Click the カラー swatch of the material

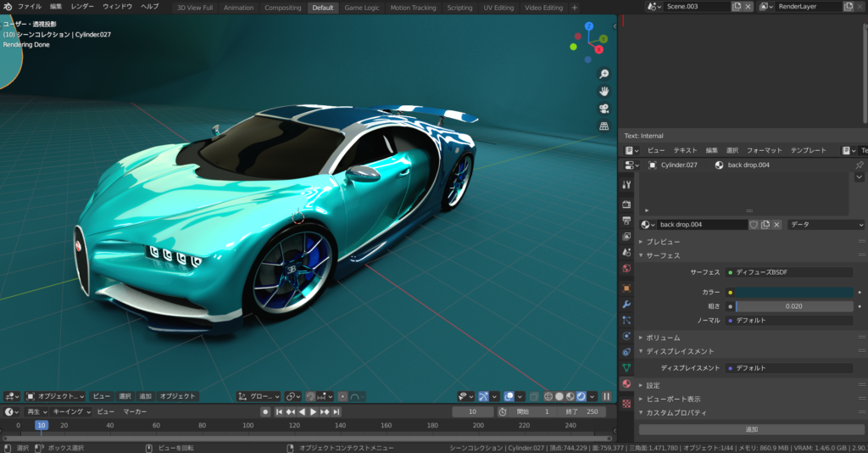[x=794, y=292]
